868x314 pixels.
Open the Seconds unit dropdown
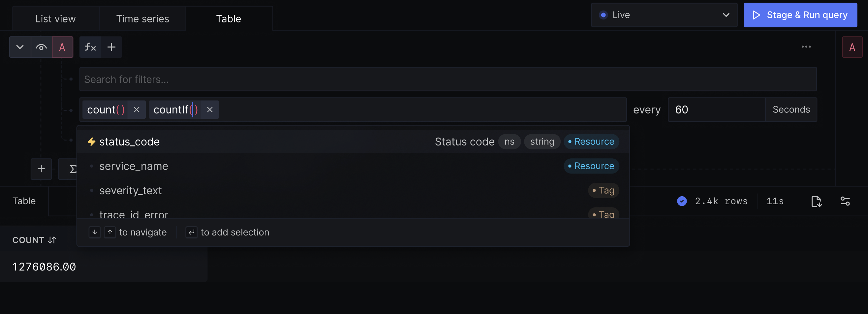pos(791,110)
